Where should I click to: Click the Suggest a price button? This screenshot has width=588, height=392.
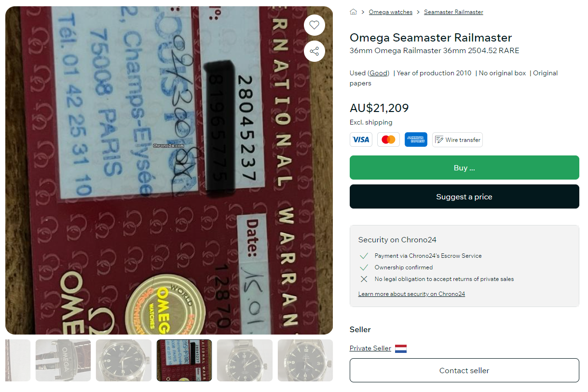[464, 196]
